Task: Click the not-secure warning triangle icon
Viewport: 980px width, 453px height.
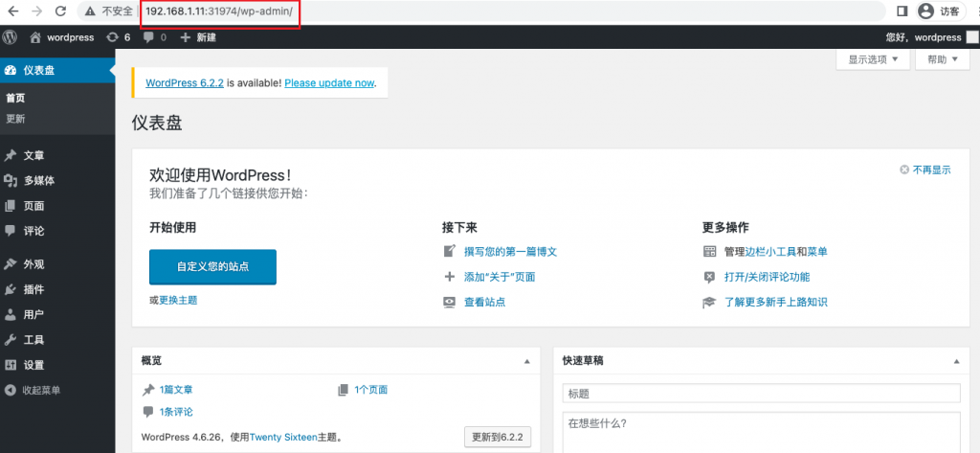Action: tap(91, 11)
